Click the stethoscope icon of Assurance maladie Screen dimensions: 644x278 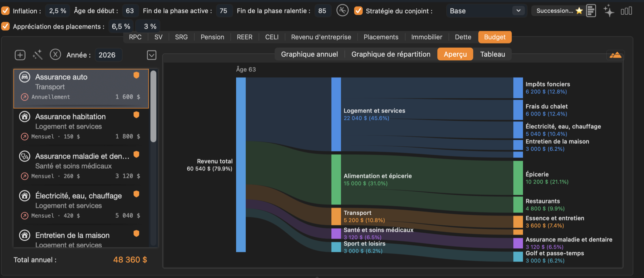[x=25, y=156]
